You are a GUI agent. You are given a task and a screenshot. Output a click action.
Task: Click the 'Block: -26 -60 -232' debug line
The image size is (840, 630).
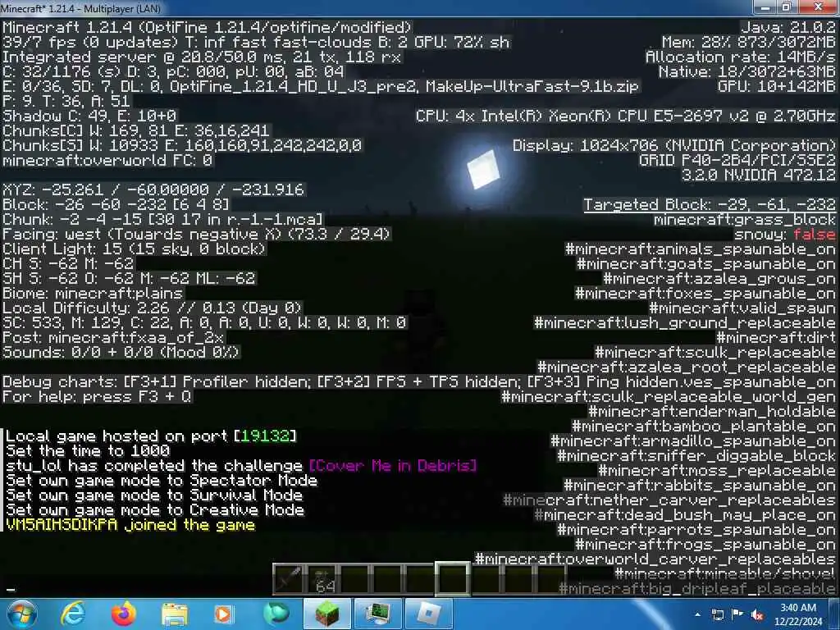(116, 204)
